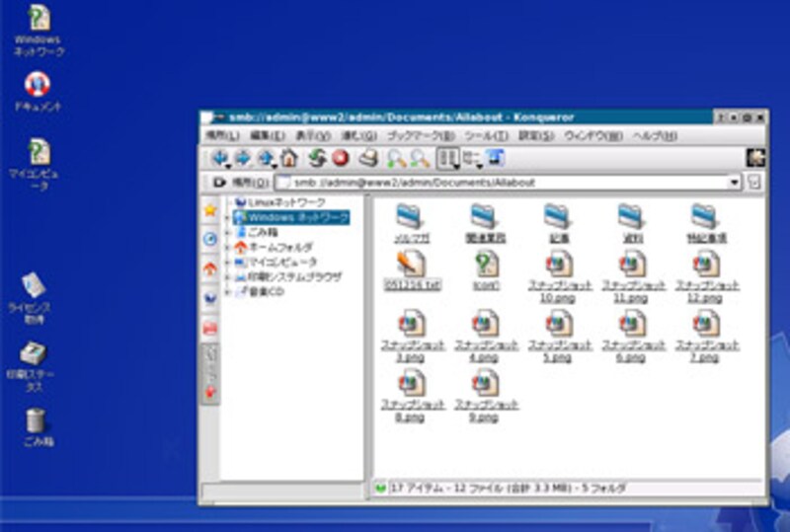Clear the location bar with the eraser icon
This screenshot has height=532, width=790.
219,182
